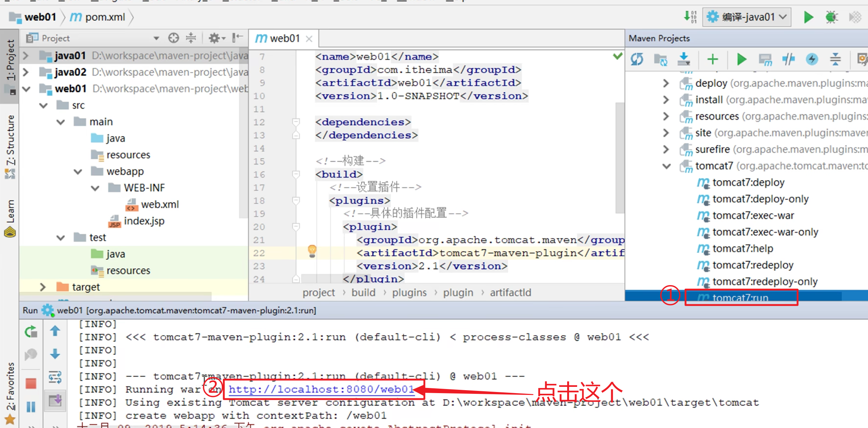Viewport: 868px width, 428px height.
Task: Click the Debug bug icon in toolbar
Action: (831, 17)
